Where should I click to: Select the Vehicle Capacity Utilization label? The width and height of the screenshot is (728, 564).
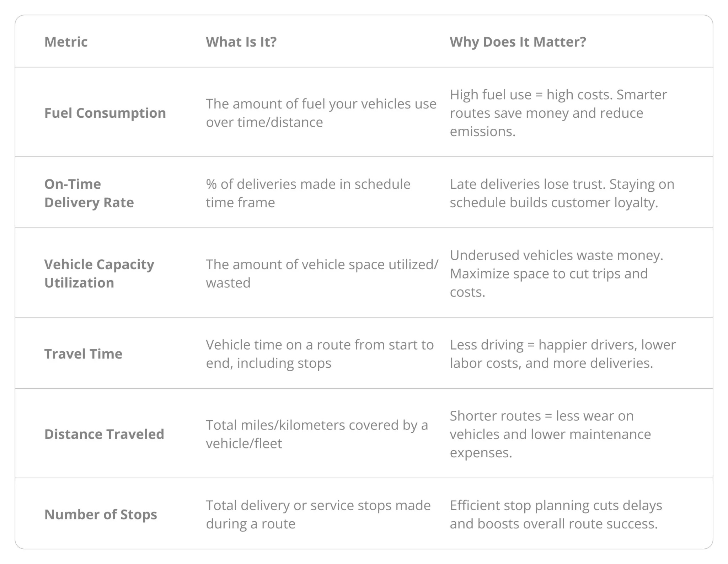point(99,273)
